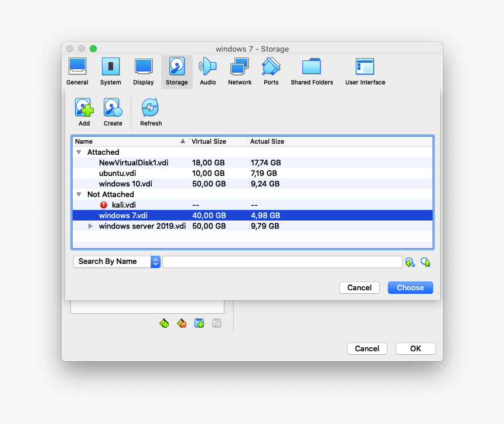Screen dimensions: 504x424
Task: Click the Add storage attachment icon
Action: pyautogui.click(x=199, y=323)
